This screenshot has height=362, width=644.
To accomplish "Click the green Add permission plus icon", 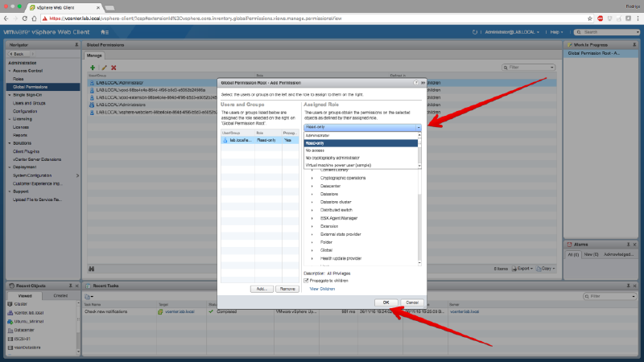I will coord(93,68).
